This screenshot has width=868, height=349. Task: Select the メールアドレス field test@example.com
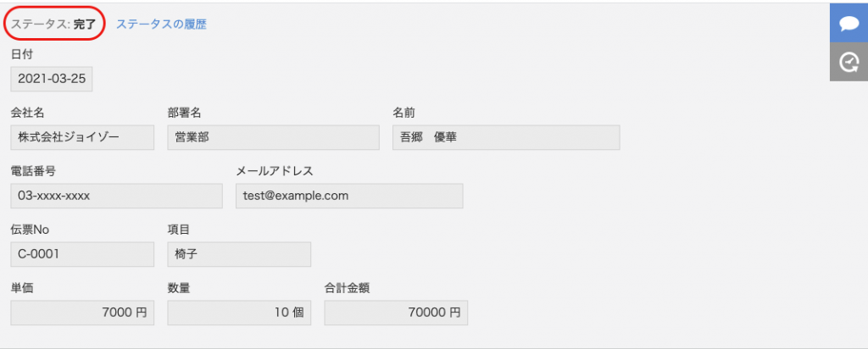coord(349,196)
